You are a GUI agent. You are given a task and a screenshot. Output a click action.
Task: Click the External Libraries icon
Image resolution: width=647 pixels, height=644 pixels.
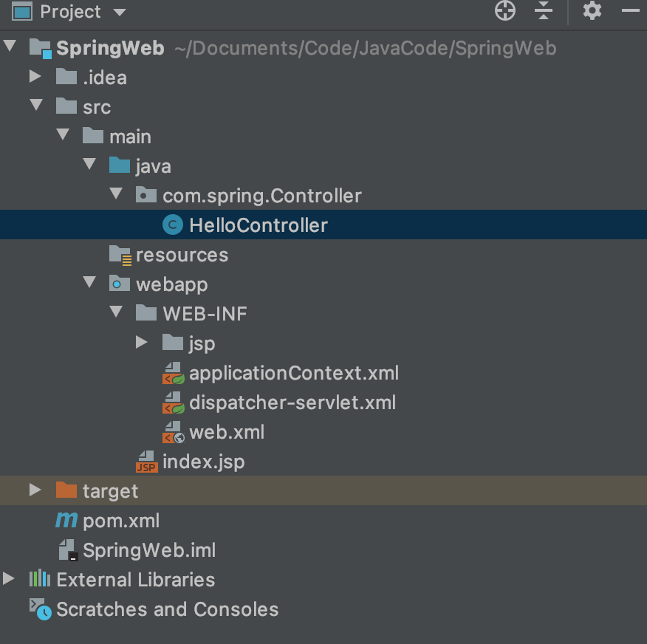[40, 580]
